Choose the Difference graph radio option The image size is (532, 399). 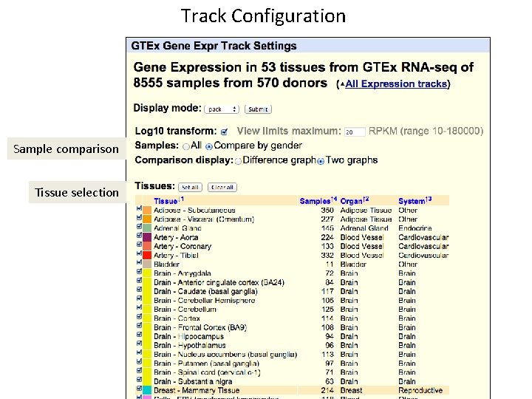(238, 161)
